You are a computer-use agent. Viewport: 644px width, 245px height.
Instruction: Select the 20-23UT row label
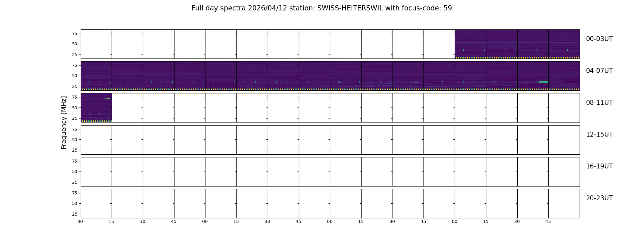(x=599, y=198)
